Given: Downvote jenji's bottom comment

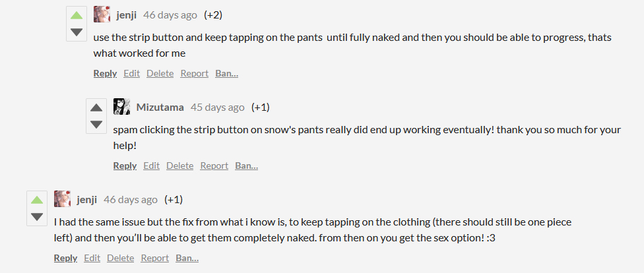Looking at the screenshot, I should [37, 217].
